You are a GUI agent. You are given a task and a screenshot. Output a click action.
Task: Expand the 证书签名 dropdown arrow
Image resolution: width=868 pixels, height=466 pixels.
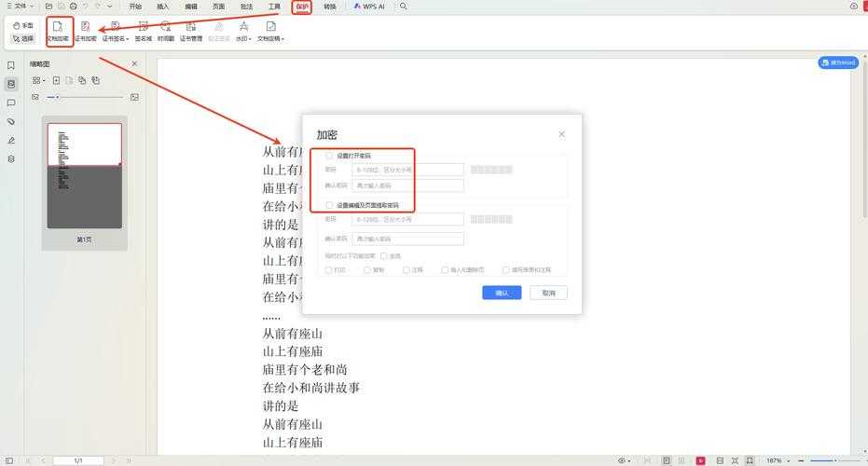point(125,40)
